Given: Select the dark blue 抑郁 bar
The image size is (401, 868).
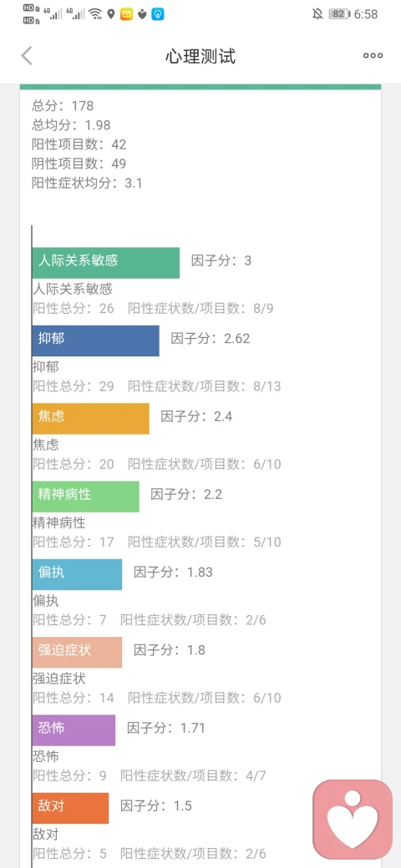Looking at the screenshot, I should (x=95, y=341).
